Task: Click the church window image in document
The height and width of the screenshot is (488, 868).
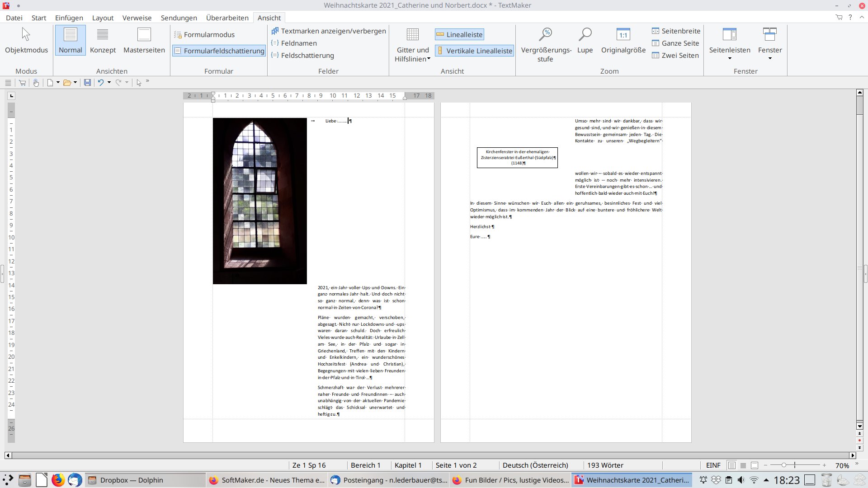Action: [259, 201]
